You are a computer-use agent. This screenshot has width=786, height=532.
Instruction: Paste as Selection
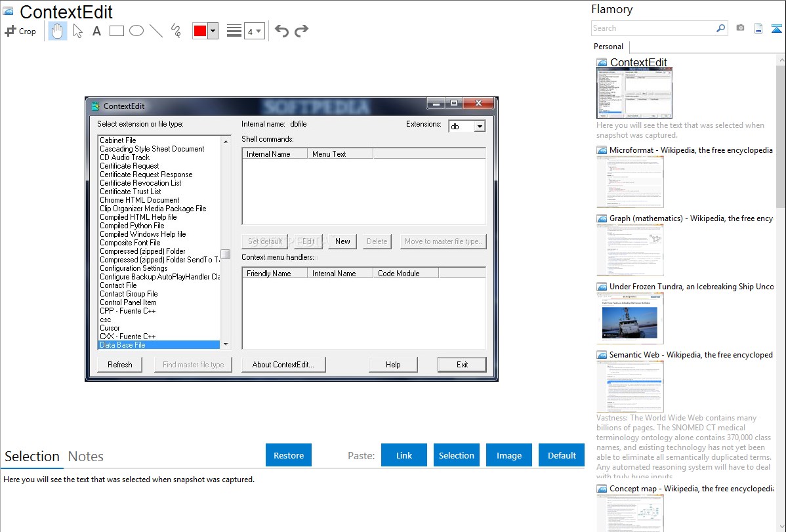click(456, 455)
